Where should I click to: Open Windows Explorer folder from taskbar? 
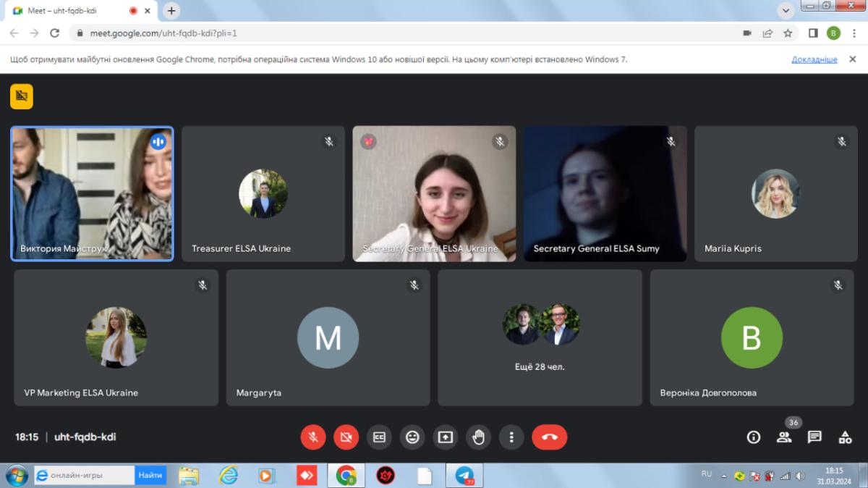[x=188, y=476]
